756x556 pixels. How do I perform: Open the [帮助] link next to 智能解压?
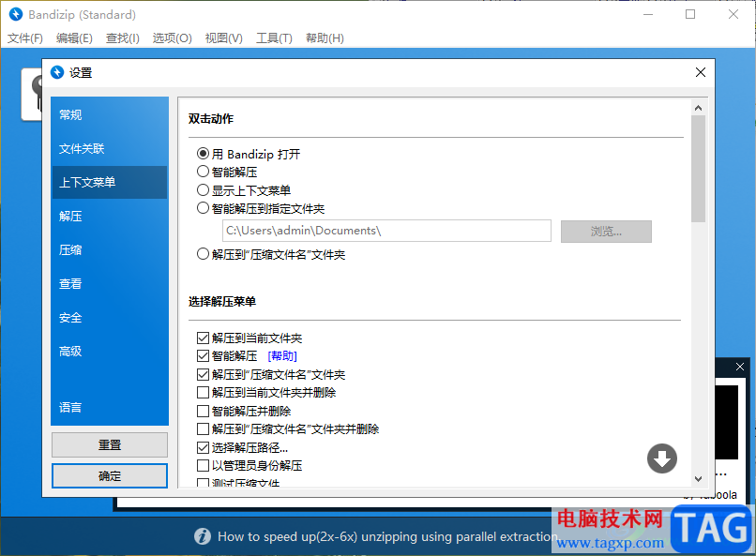pyautogui.click(x=282, y=356)
